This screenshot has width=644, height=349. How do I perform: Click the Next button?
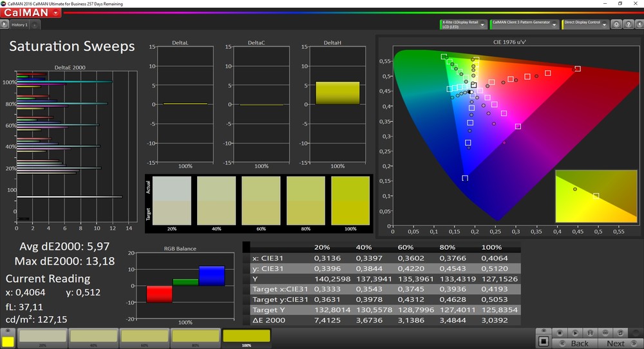[x=616, y=343]
